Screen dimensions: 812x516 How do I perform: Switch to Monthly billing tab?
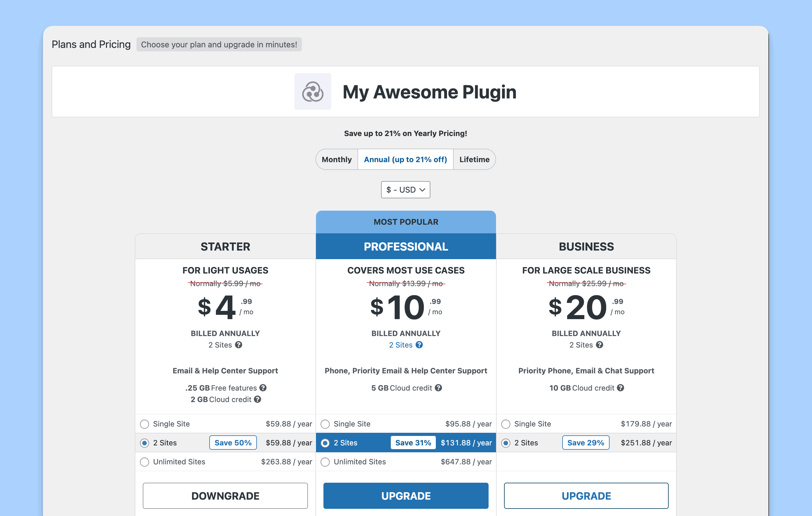tap(337, 159)
